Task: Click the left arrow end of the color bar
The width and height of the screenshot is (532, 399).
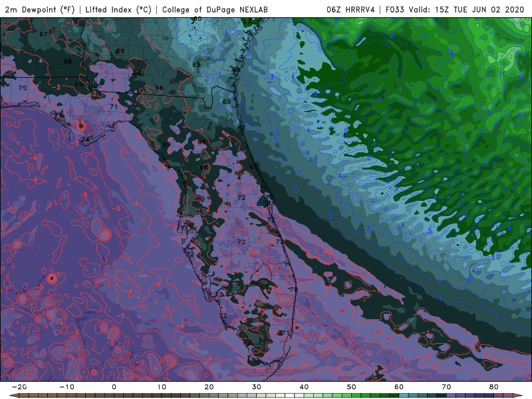Action: pyautogui.click(x=13, y=396)
